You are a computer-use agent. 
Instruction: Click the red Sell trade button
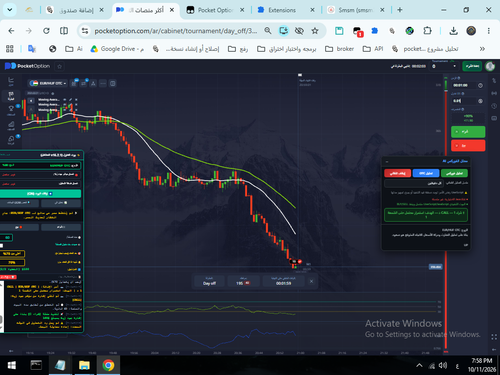468,146
